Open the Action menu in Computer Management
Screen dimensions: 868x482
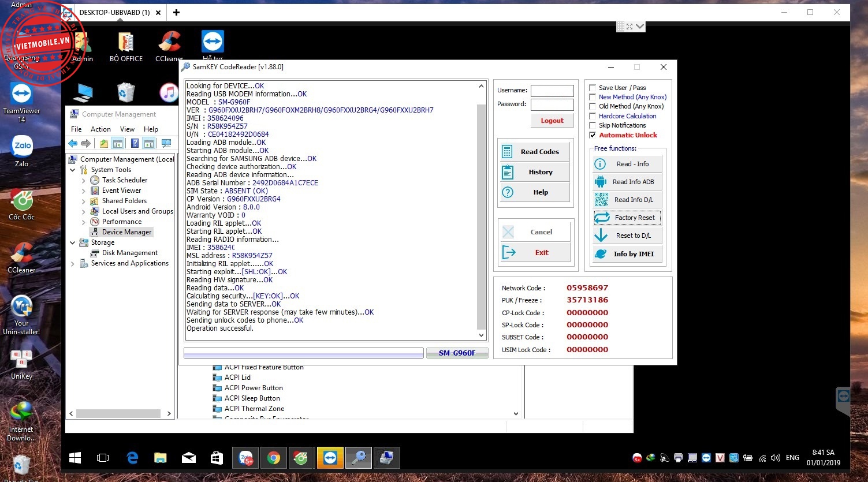point(100,129)
